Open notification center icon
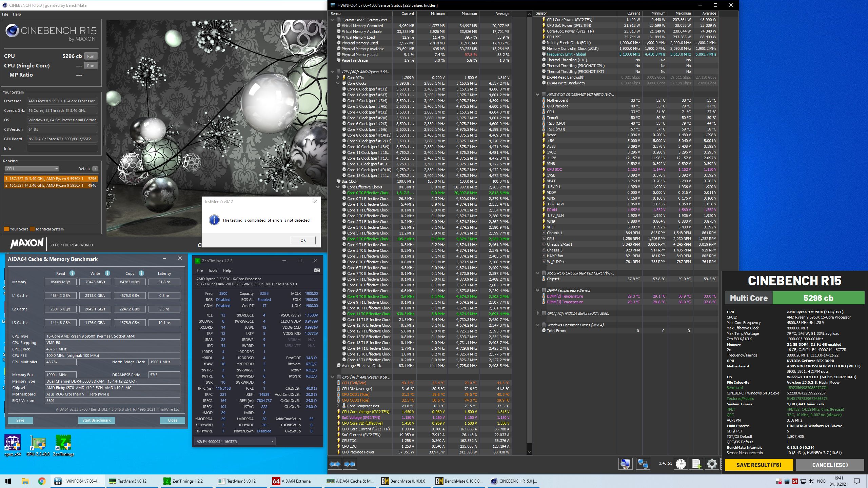 tap(857, 481)
